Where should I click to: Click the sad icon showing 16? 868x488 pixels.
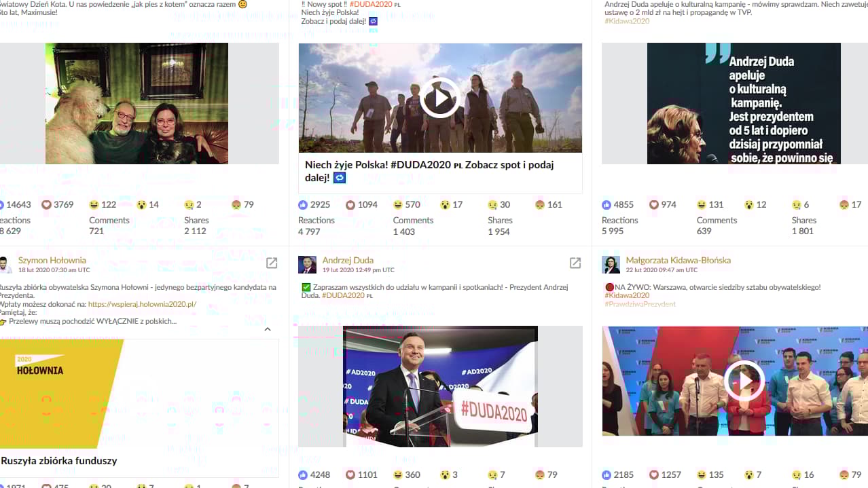tap(796, 474)
